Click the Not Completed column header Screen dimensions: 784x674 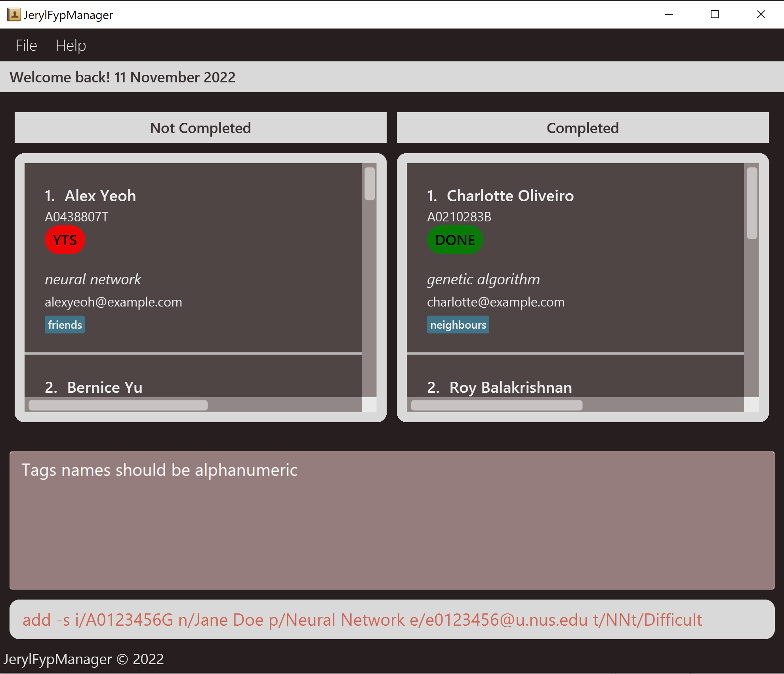pos(200,128)
